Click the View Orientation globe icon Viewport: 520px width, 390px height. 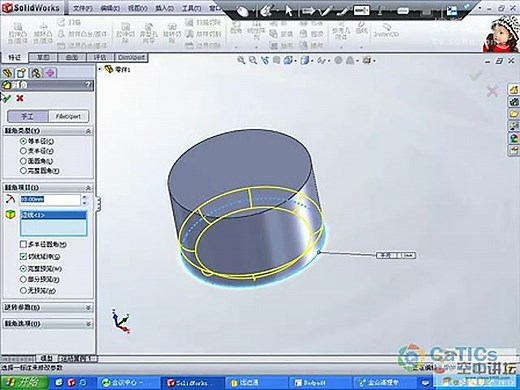tap(288, 60)
